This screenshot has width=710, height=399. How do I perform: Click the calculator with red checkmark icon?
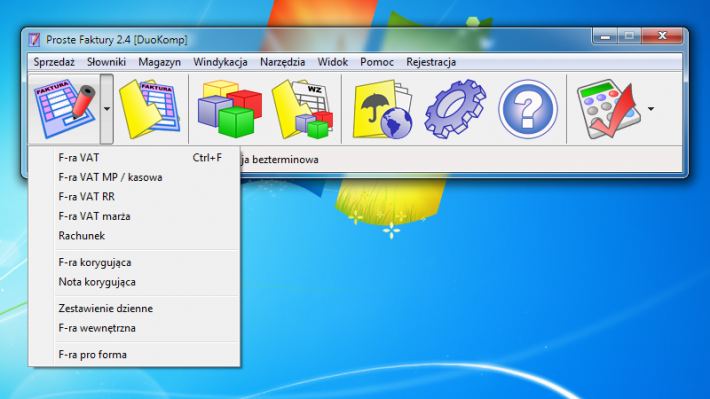(x=609, y=109)
